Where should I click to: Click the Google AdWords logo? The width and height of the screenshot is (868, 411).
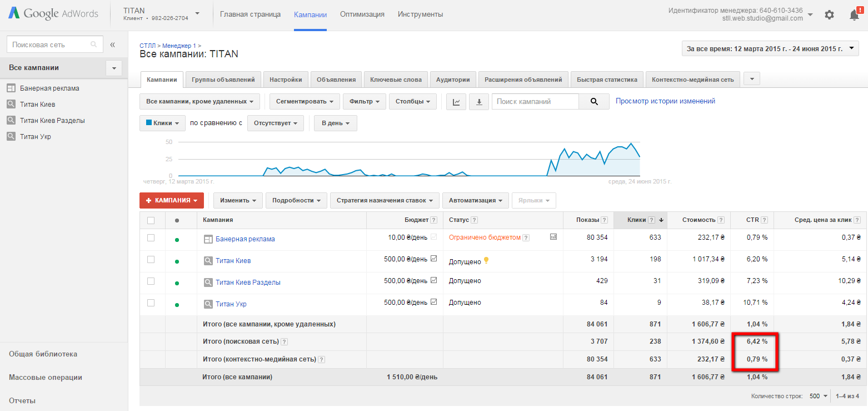[53, 14]
